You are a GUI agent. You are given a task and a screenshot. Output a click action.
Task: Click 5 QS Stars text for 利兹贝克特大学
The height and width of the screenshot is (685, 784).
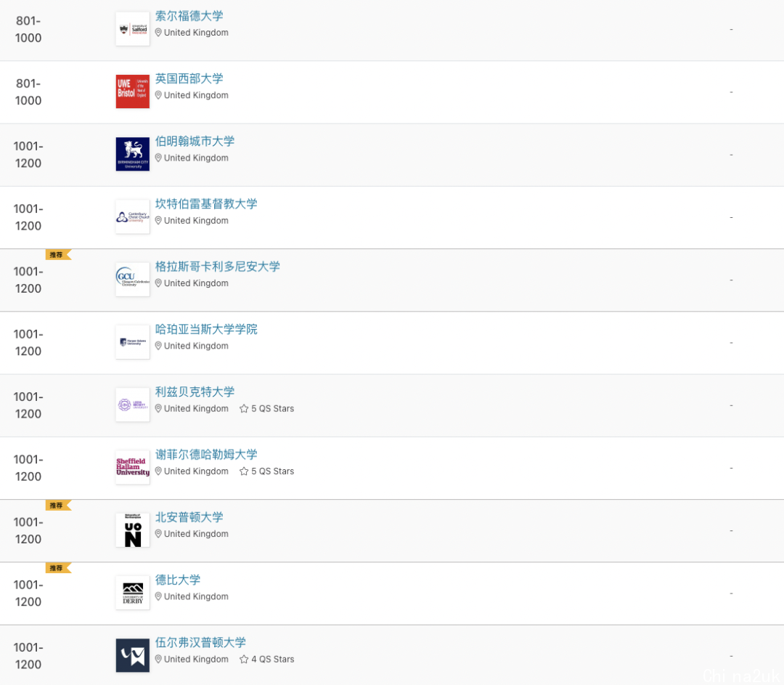(272, 408)
